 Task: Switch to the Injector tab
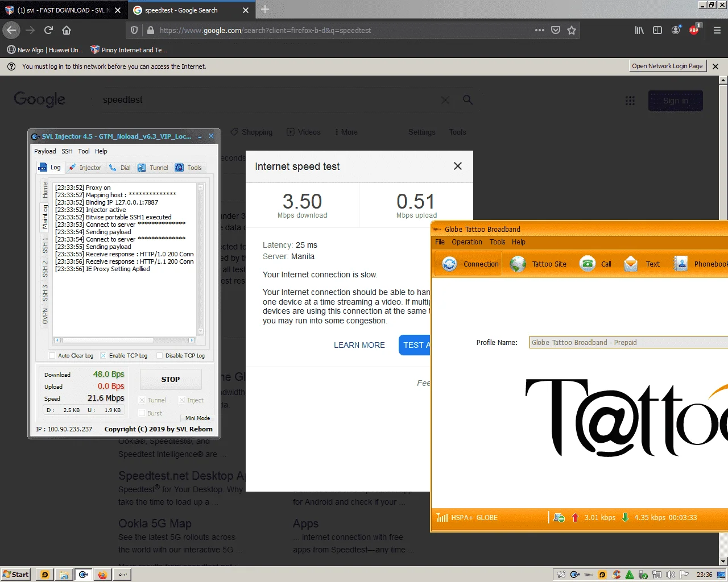(85, 168)
